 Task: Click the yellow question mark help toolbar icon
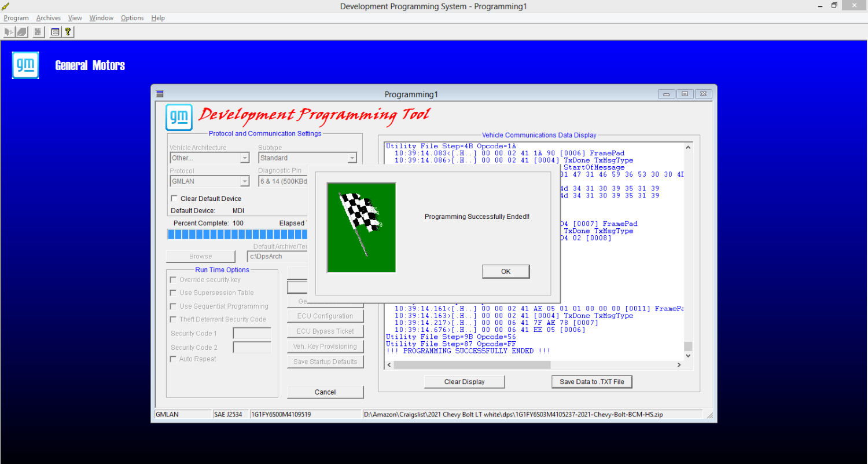coord(68,32)
